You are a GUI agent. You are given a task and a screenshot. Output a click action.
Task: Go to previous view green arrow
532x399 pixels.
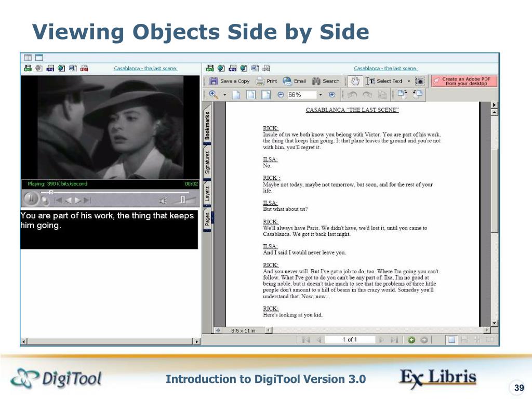pos(411,340)
